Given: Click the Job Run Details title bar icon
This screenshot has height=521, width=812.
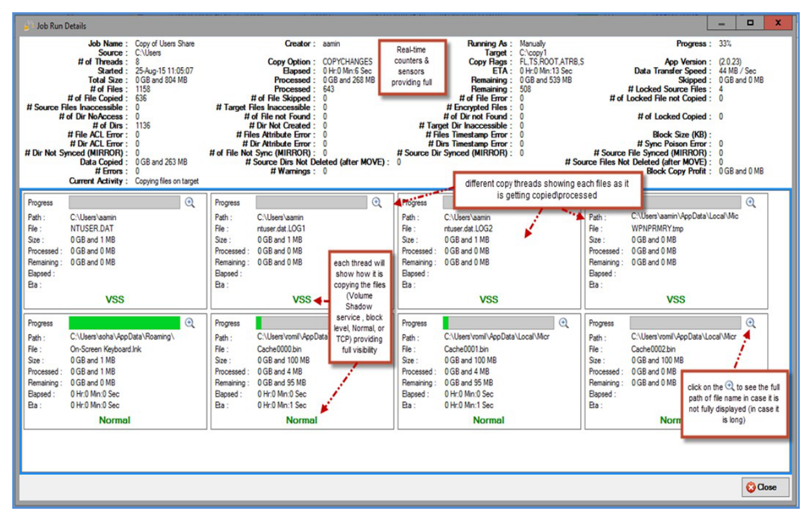Looking at the screenshot, I should tap(28, 26).
